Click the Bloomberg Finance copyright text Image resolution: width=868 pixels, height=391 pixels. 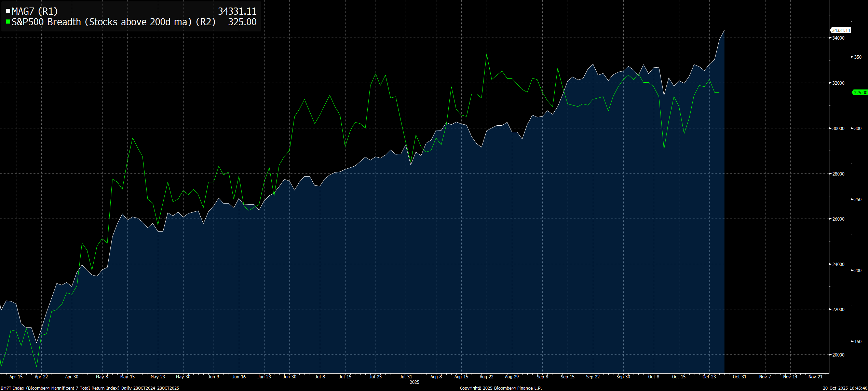[501, 388]
